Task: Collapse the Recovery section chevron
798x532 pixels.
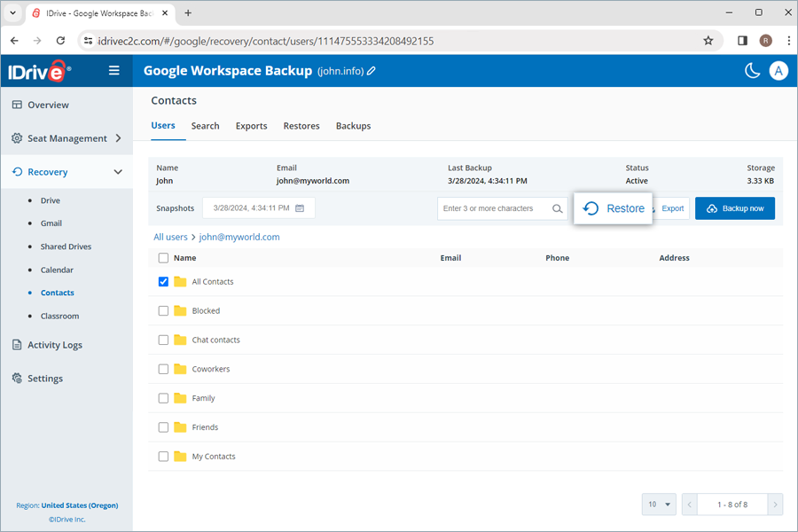Action: pyautogui.click(x=118, y=172)
